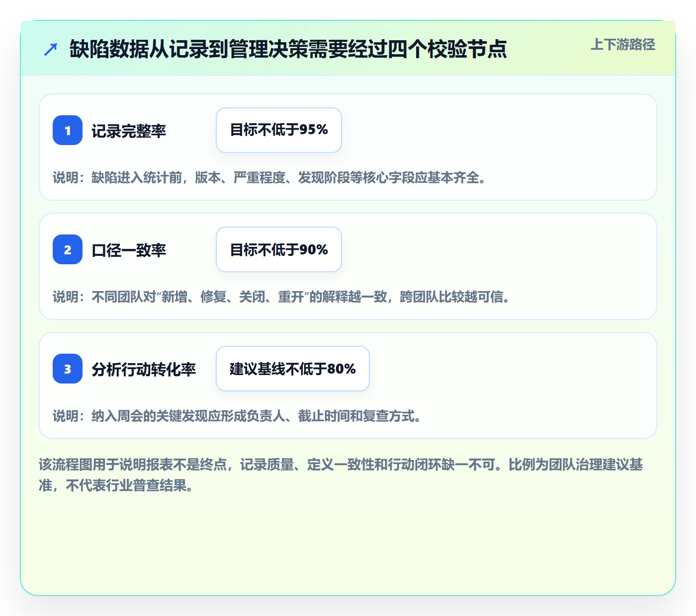This screenshot has height=616, width=696.
Task: Click the arrow icon beside the card title
Action: 51,49
